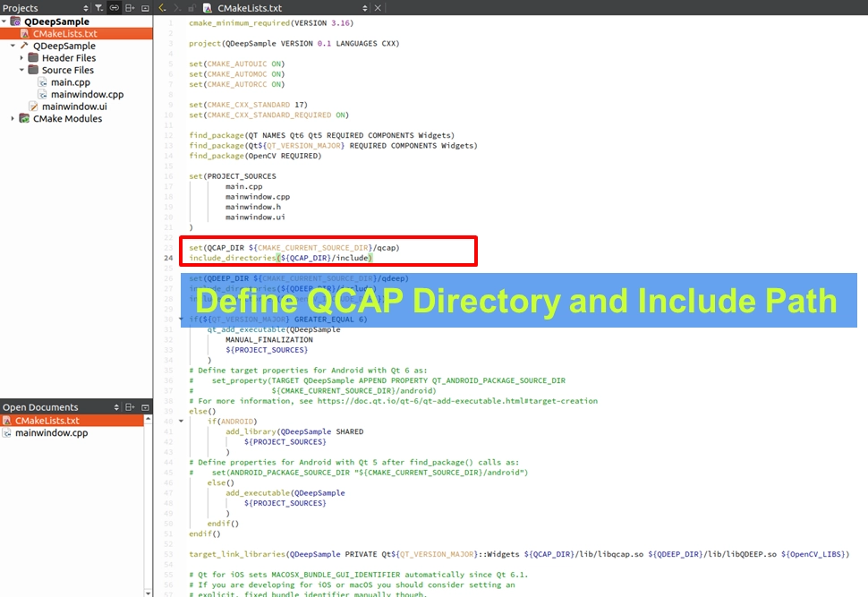The height and width of the screenshot is (597, 868).
Task: Expand the CMake Modules node
Action: pyautogui.click(x=13, y=118)
